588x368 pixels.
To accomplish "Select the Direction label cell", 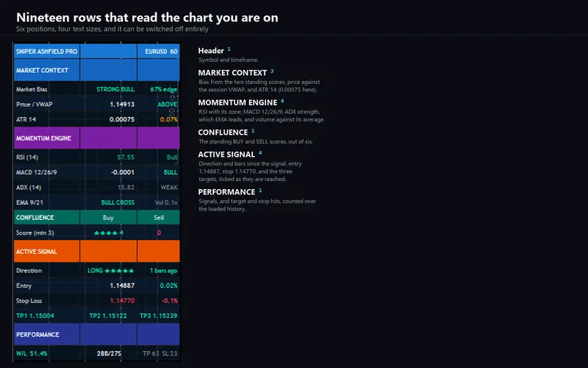I will [29, 270].
